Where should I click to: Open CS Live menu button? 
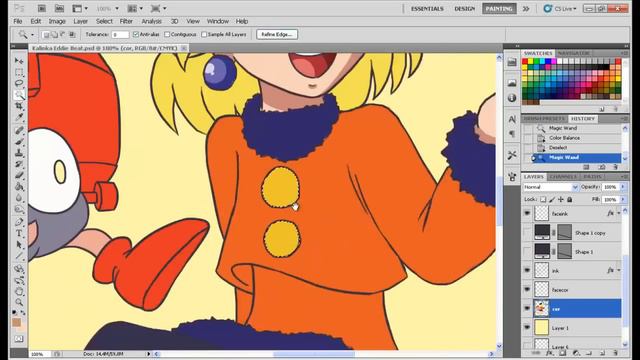tap(560, 9)
